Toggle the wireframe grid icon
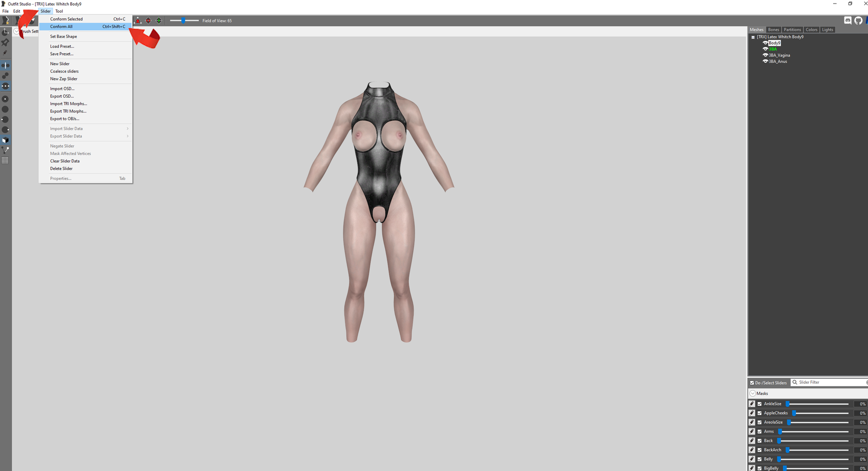This screenshot has width=868, height=471. 5,160
